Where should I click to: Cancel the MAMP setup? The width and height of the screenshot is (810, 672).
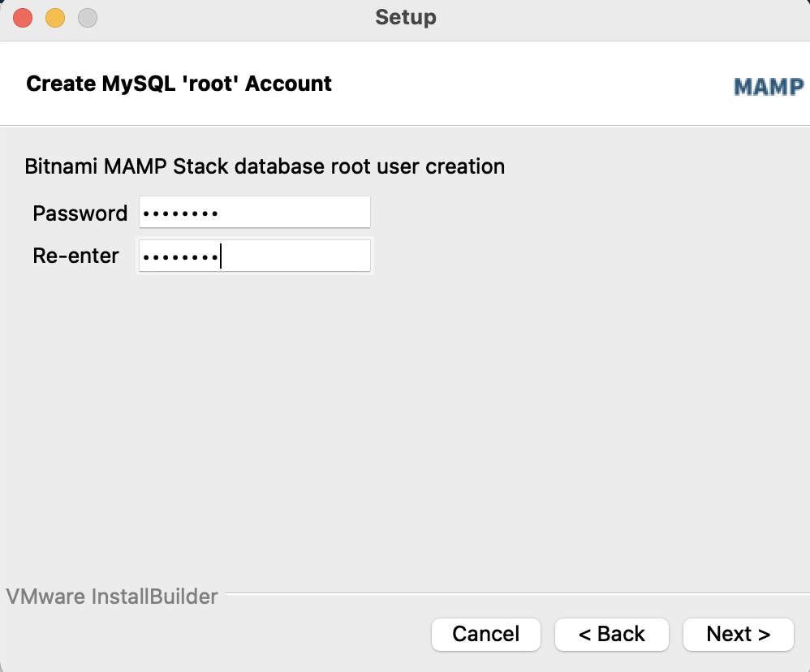click(x=486, y=634)
